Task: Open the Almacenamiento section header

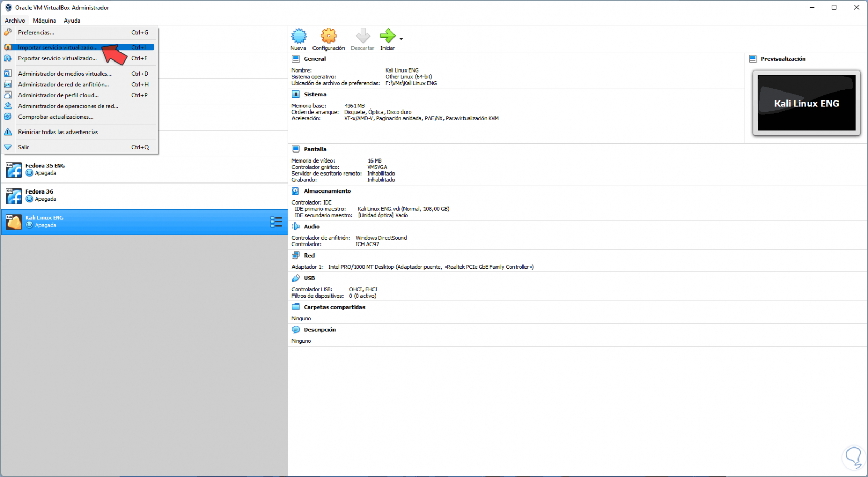Action: pyautogui.click(x=327, y=191)
